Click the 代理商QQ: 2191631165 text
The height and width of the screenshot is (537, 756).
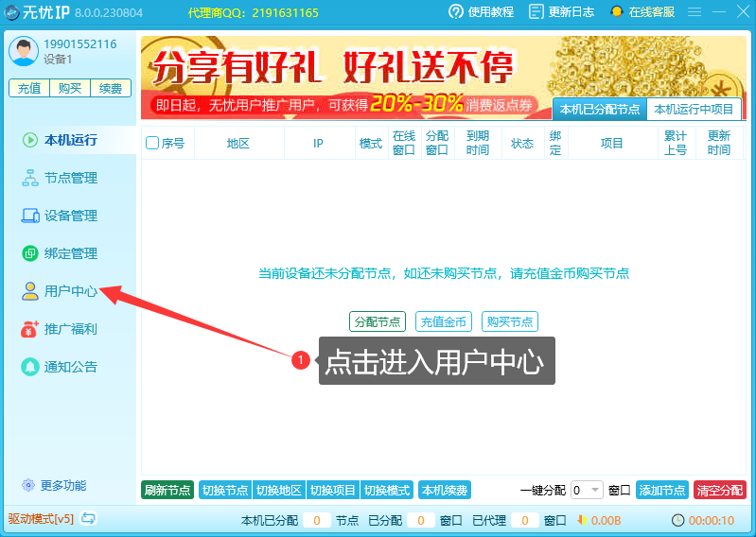tap(254, 12)
